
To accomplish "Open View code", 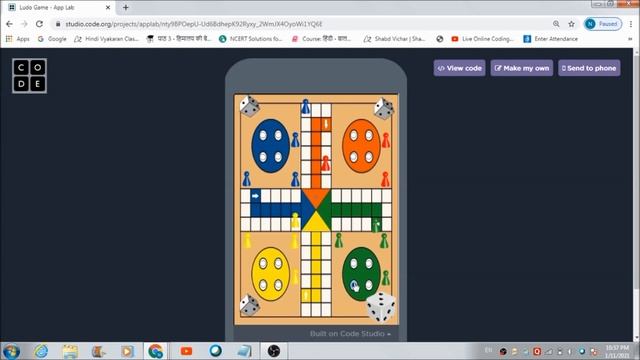I will point(460,68).
